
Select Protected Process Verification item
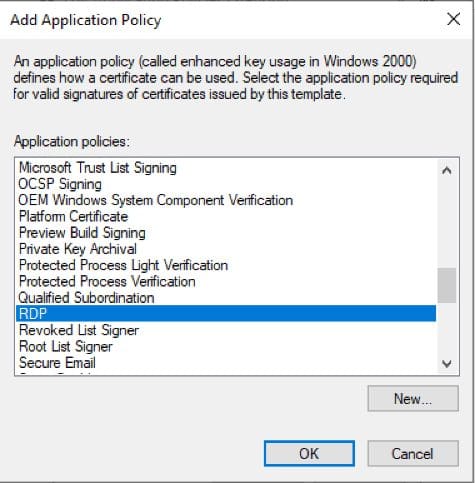(226, 282)
